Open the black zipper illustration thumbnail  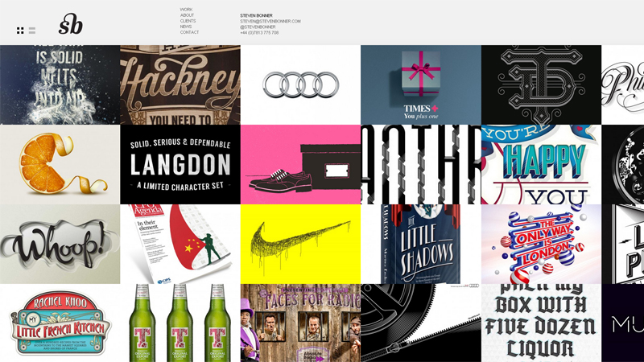tap(421, 323)
